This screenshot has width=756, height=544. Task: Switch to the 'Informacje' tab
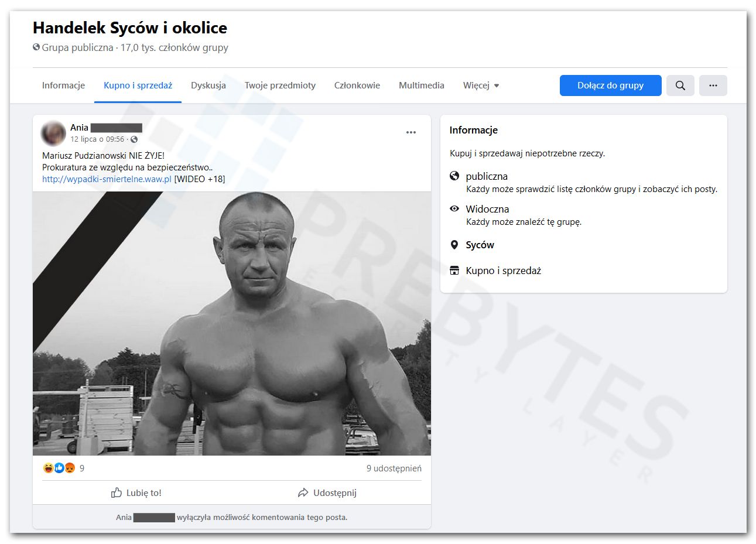[63, 85]
